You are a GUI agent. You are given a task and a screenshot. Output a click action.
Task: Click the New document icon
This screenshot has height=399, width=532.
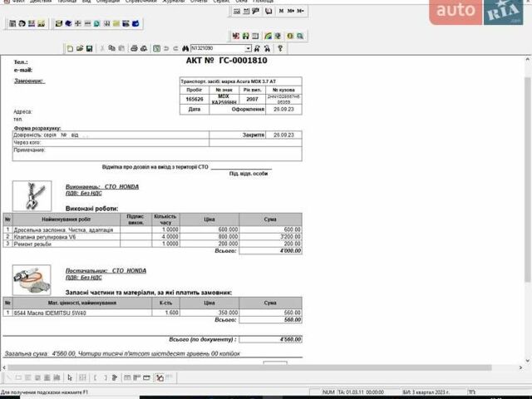click(70, 49)
